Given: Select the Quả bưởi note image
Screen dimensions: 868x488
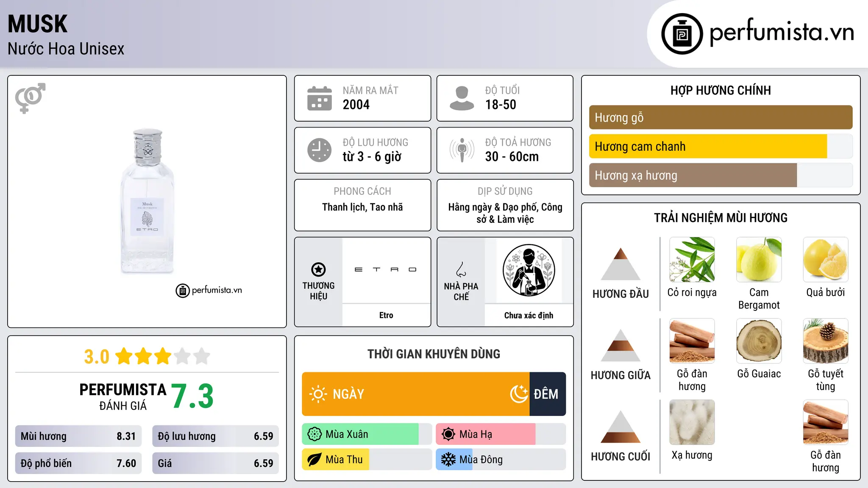Looking at the screenshot, I should [x=826, y=260].
